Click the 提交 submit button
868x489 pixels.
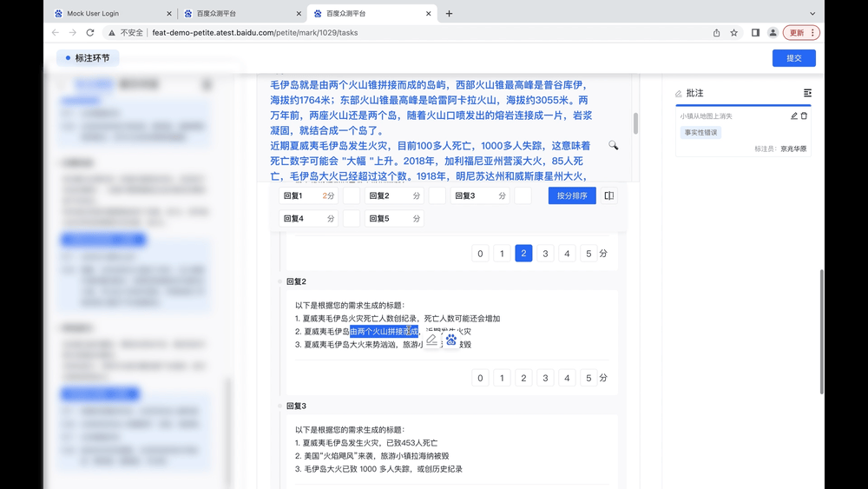click(x=793, y=58)
